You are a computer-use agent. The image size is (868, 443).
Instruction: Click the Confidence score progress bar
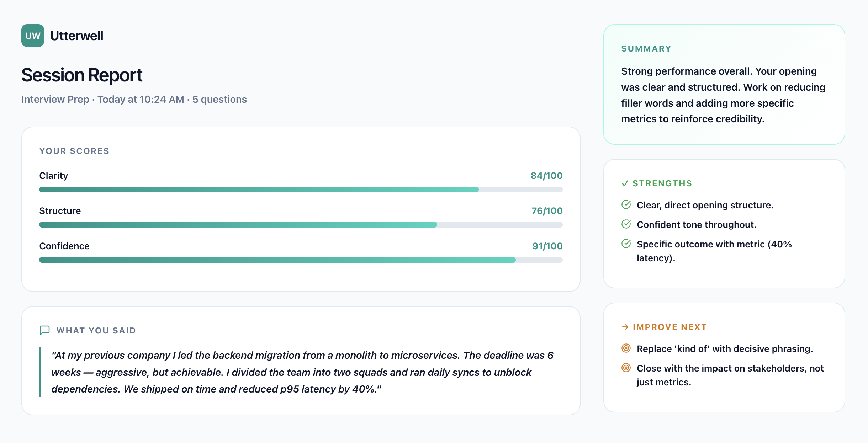(x=301, y=260)
